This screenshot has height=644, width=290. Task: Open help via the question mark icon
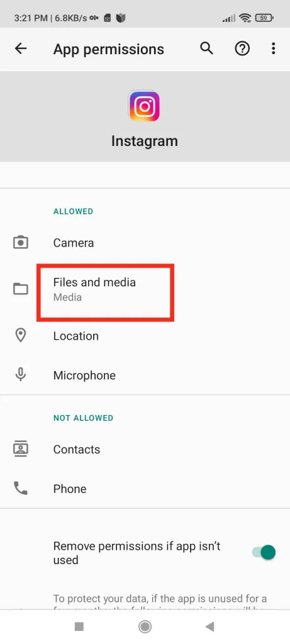[x=242, y=49]
